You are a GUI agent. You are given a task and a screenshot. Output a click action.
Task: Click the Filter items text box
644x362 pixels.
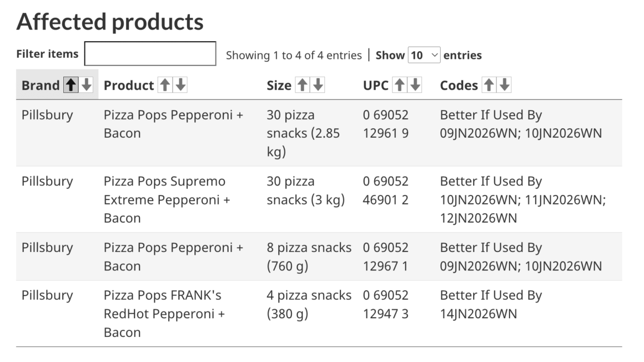point(150,54)
